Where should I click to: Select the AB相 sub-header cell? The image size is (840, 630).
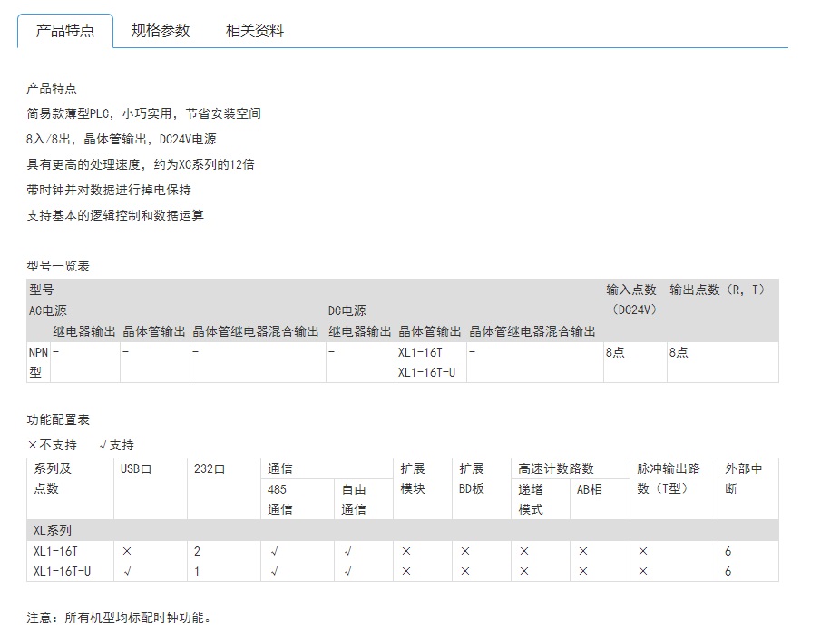pos(590,489)
